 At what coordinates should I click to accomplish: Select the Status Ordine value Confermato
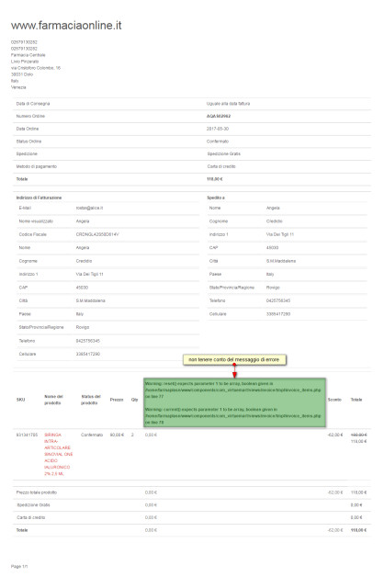tap(218, 141)
